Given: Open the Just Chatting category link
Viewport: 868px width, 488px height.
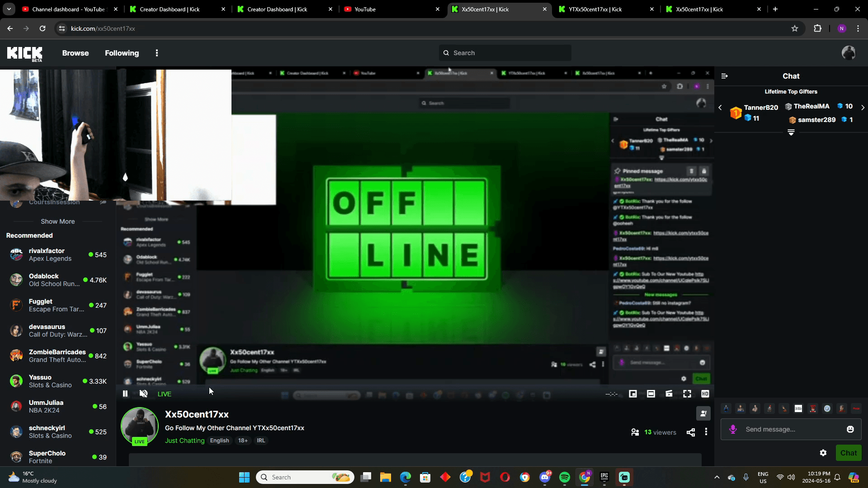Looking at the screenshot, I should (x=184, y=441).
